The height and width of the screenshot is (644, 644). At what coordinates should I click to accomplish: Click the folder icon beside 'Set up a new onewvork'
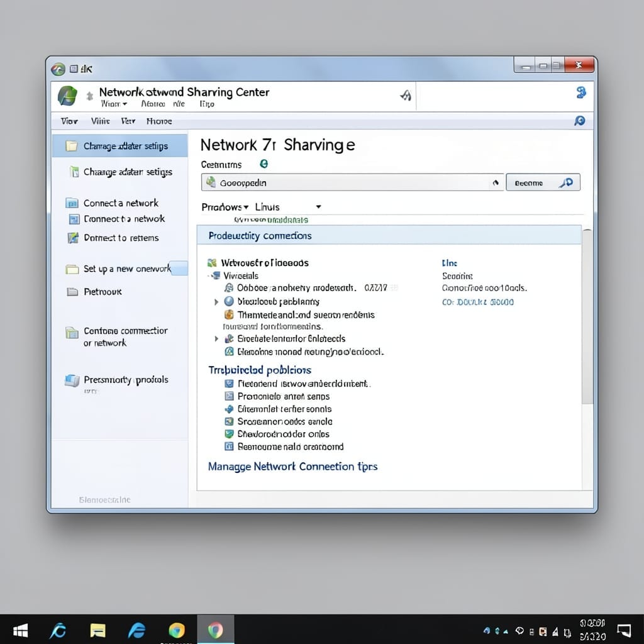coord(72,269)
